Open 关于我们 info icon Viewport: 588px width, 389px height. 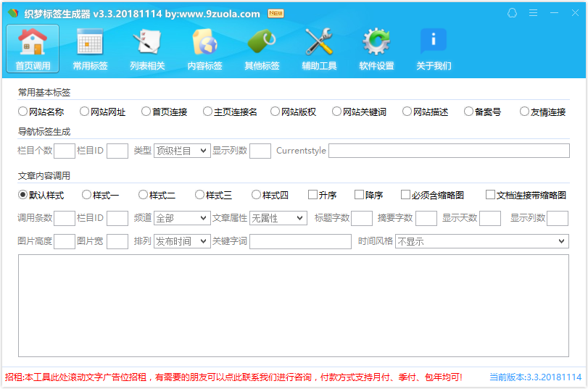(x=434, y=49)
